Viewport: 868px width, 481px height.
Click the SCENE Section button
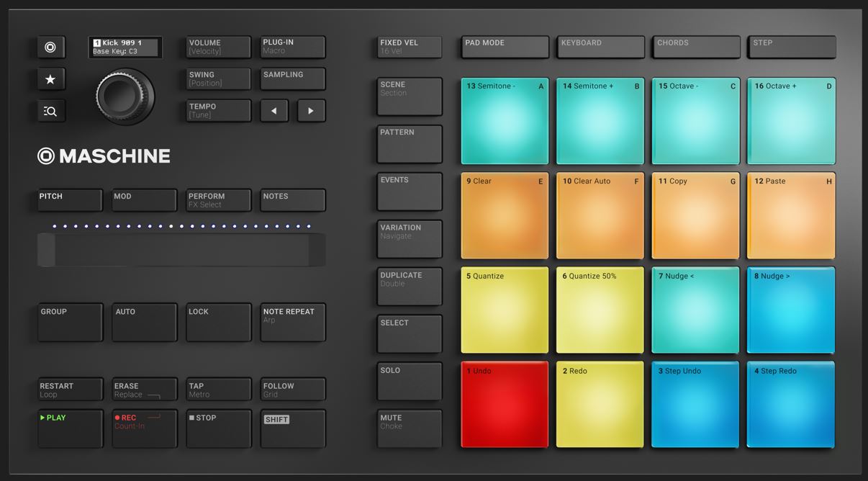[410, 96]
